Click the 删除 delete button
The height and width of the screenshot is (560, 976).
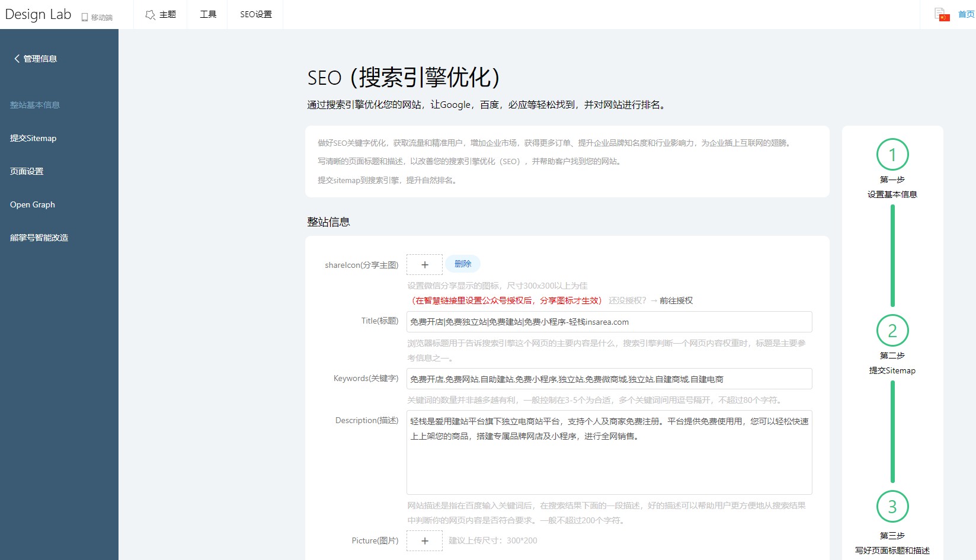point(463,264)
